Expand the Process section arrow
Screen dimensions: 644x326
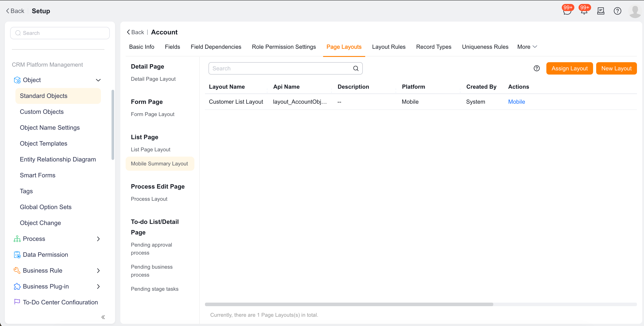(x=98, y=239)
